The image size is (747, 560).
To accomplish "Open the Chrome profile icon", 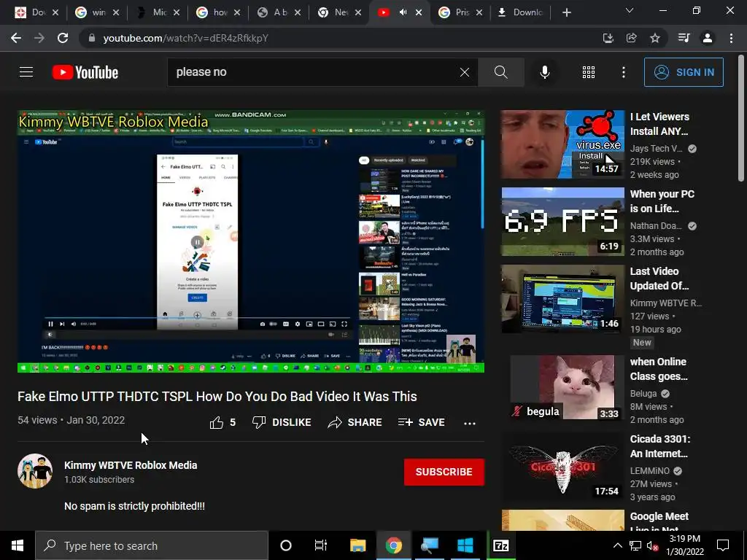I will point(708,38).
